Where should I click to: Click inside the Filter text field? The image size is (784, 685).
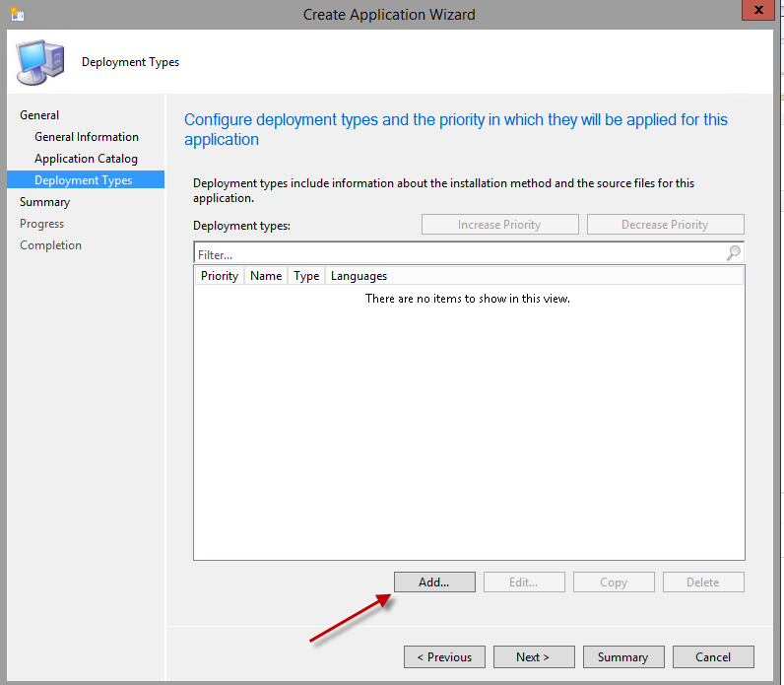(458, 253)
